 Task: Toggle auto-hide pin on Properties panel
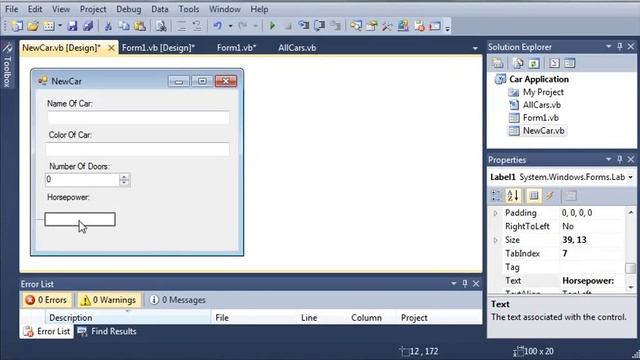pyautogui.click(x=620, y=160)
